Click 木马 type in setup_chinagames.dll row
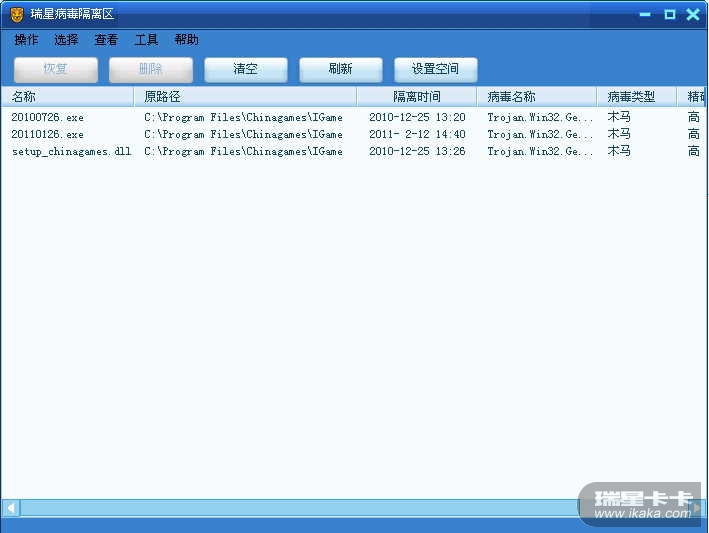Viewport: 709px width, 533px height. point(619,151)
